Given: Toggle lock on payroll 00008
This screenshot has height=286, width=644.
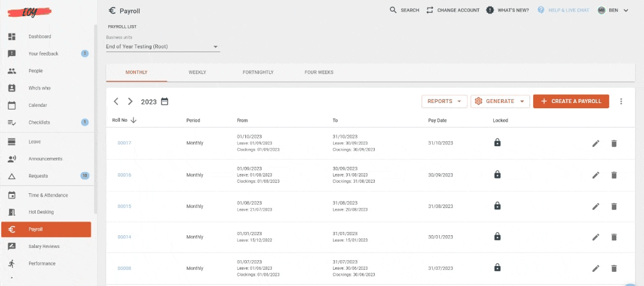Looking at the screenshot, I should pyautogui.click(x=497, y=267).
